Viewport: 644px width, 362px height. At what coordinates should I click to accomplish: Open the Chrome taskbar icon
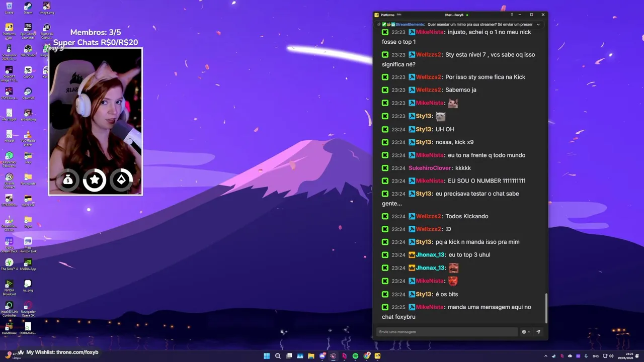tap(367, 356)
